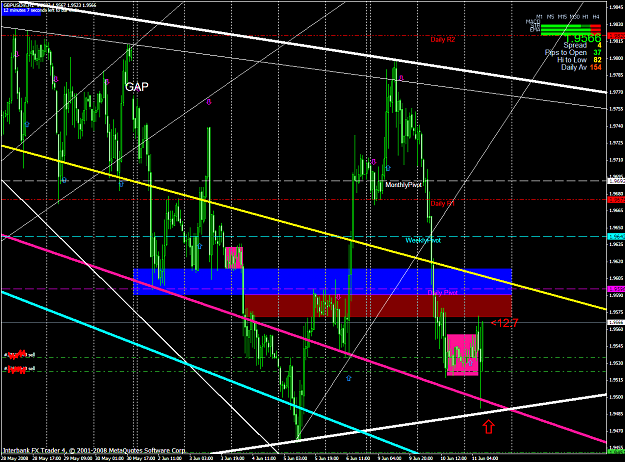Click the M5 timeframe column header
This screenshot has height=462, width=625.
(550, 17)
